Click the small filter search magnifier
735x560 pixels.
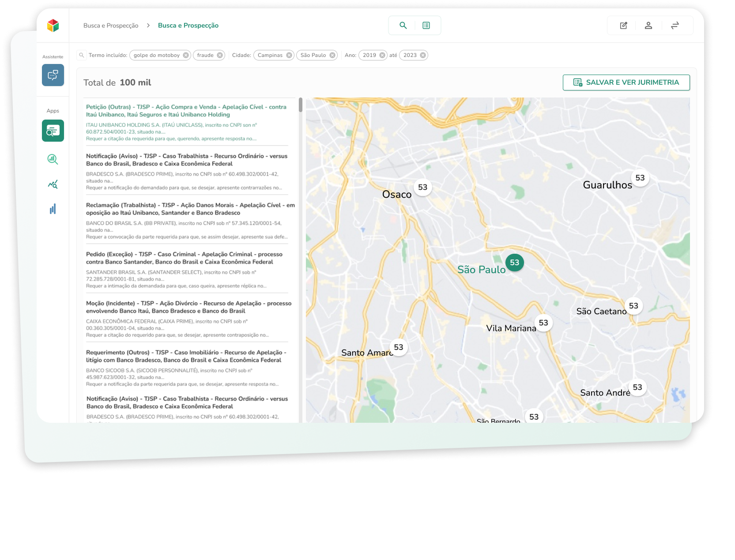tap(82, 55)
